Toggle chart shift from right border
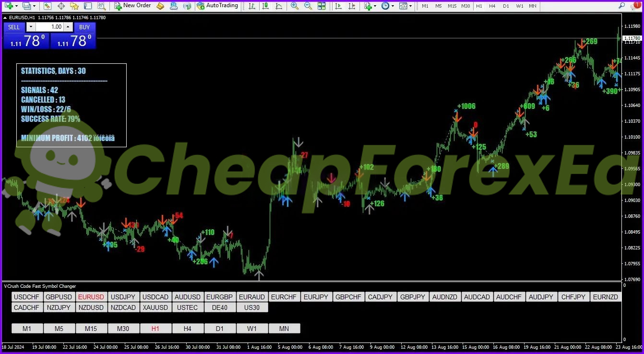 352,6
